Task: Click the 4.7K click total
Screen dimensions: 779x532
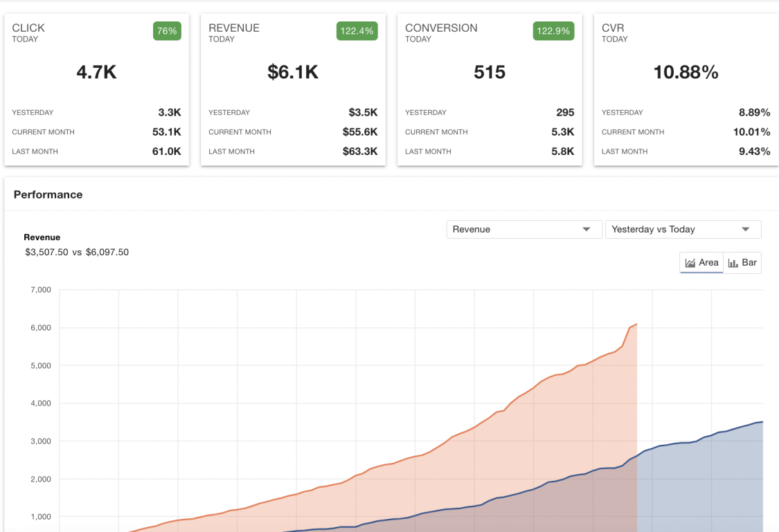Action: (96, 73)
